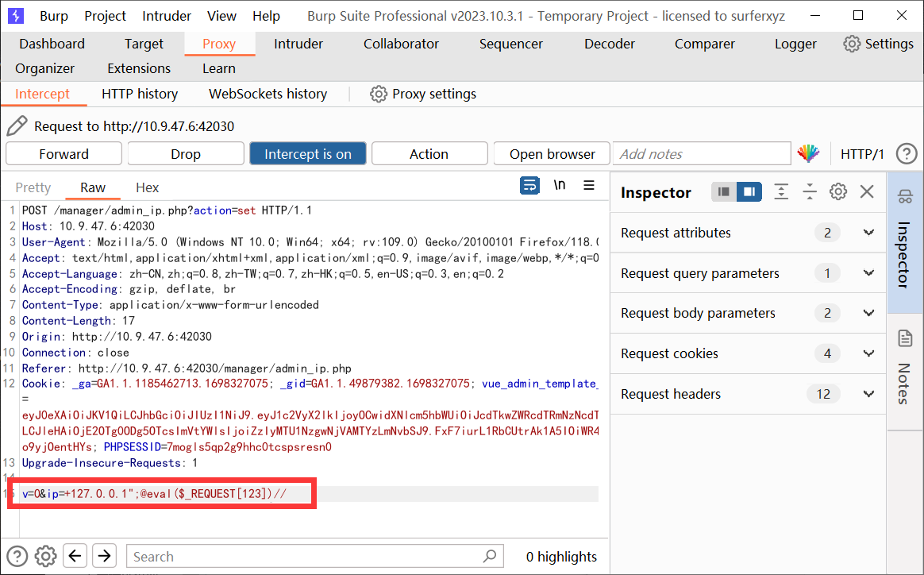
Task: Switch editor to Pretty view
Action: (x=33, y=187)
